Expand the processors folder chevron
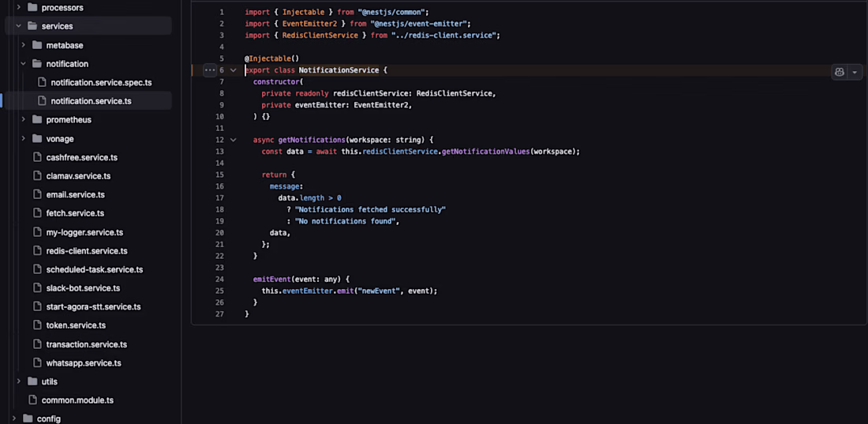The width and height of the screenshot is (868, 424). [18, 8]
